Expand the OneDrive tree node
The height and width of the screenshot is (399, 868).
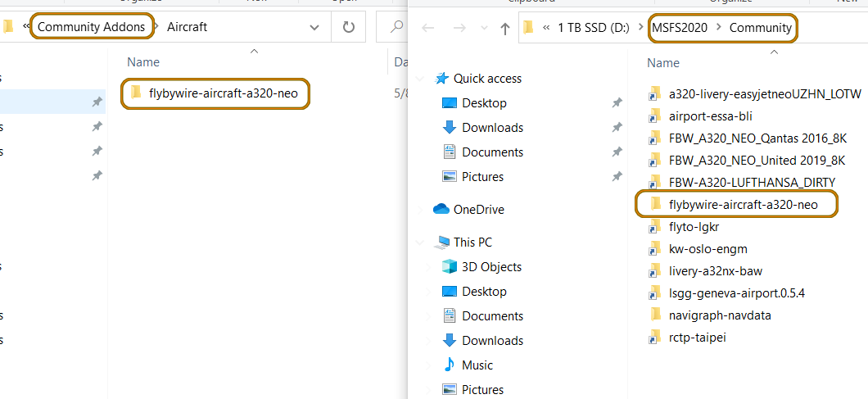pos(423,210)
